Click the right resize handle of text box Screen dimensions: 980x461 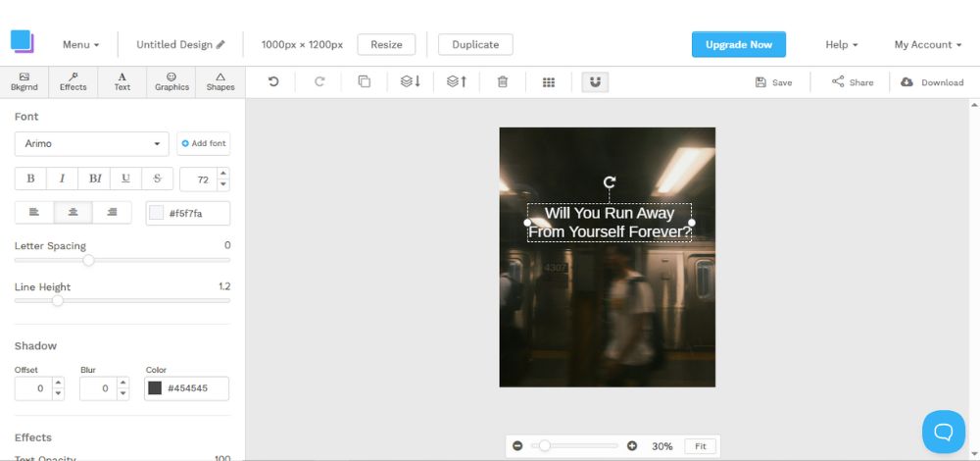[x=692, y=223]
